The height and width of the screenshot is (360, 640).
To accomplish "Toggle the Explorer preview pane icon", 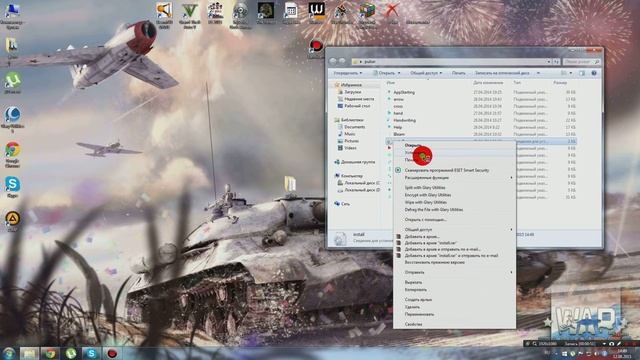I will [582, 73].
